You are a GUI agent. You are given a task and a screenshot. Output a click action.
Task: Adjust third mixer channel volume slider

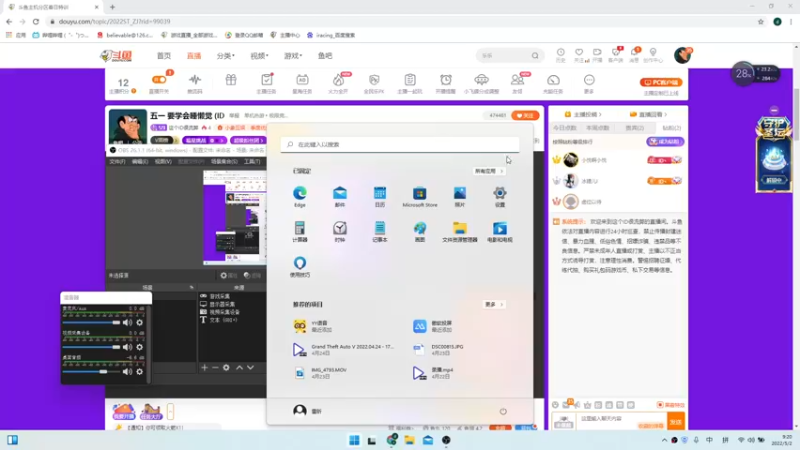(91, 371)
